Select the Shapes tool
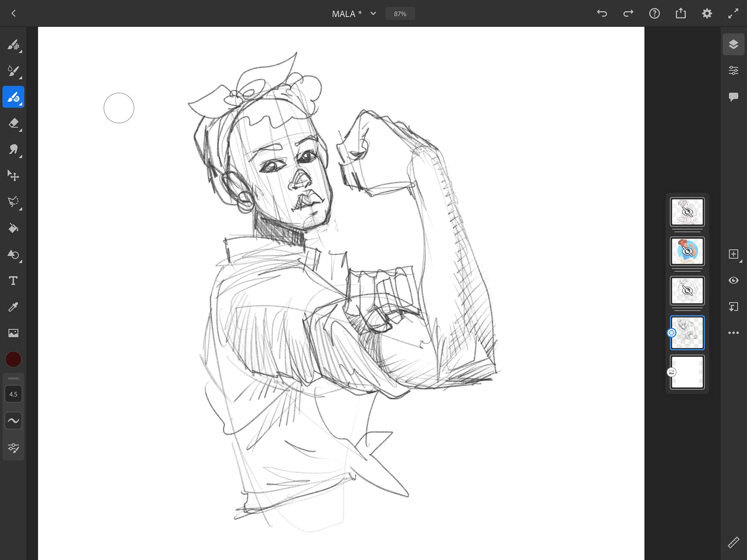The image size is (747, 560). click(x=13, y=255)
